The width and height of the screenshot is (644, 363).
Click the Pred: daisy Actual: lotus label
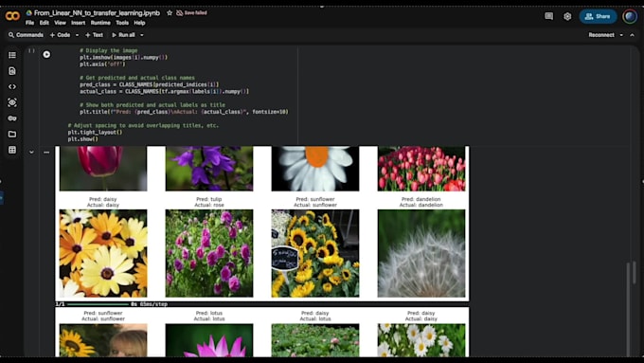(315, 316)
